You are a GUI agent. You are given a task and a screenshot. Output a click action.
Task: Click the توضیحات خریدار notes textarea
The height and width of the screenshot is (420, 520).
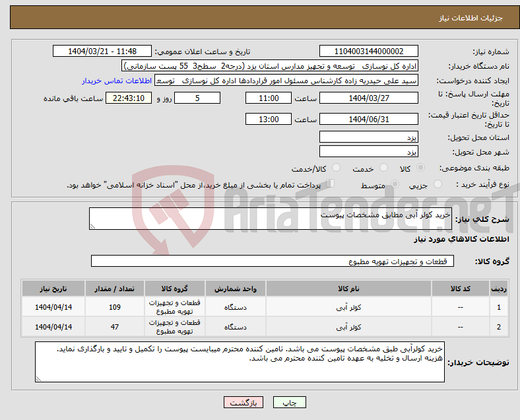pyautogui.click(x=240, y=362)
